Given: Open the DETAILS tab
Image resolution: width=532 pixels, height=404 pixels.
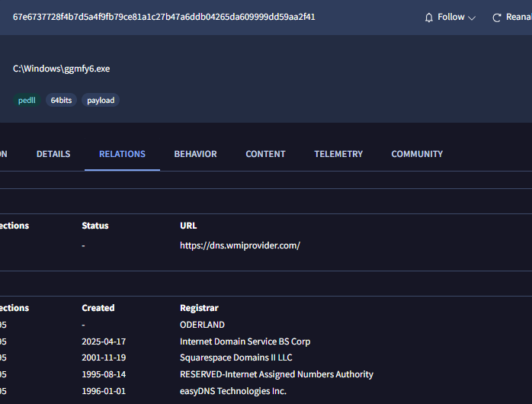Looking at the screenshot, I should coord(53,154).
